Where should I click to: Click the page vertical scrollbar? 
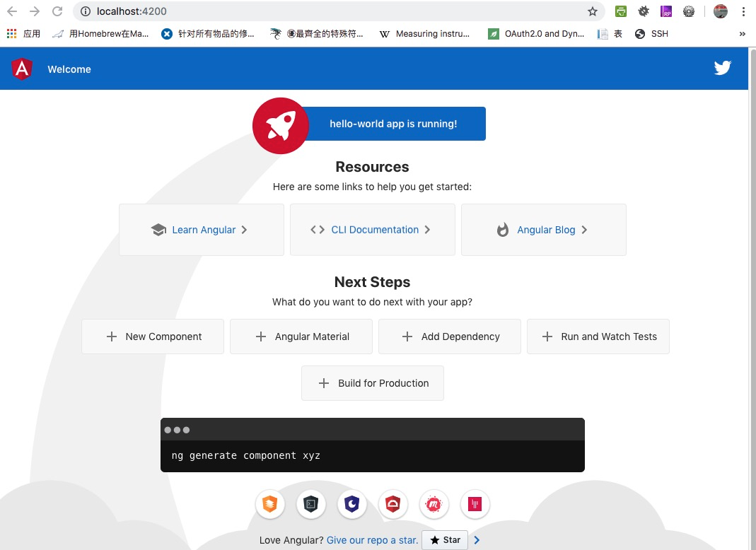pyautogui.click(x=752, y=298)
